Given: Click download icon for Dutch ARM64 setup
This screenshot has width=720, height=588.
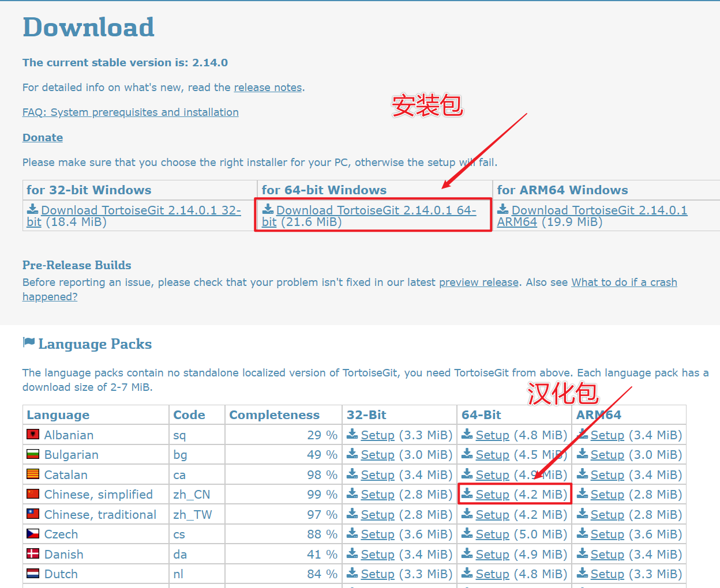Looking at the screenshot, I should 582,573.
